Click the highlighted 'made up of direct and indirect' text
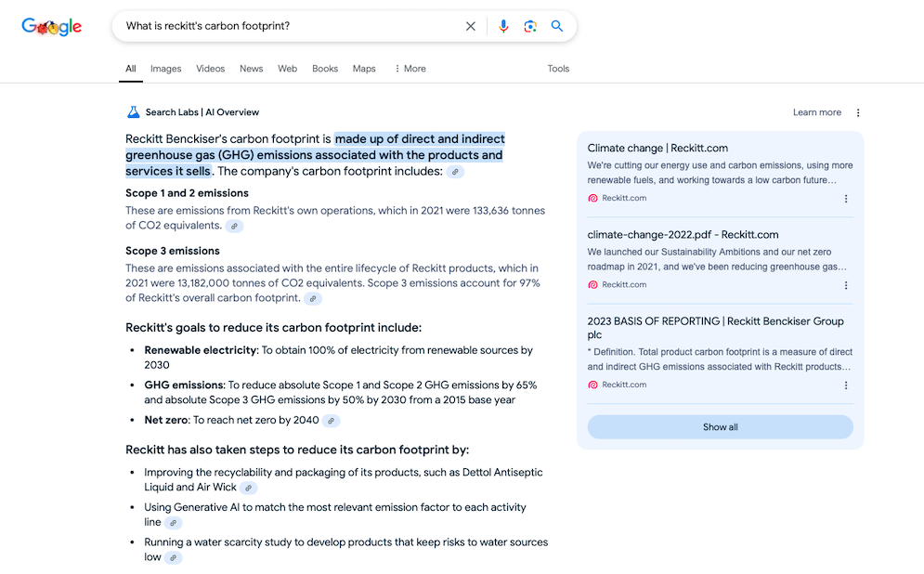This screenshot has height=574, width=924. click(420, 139)
